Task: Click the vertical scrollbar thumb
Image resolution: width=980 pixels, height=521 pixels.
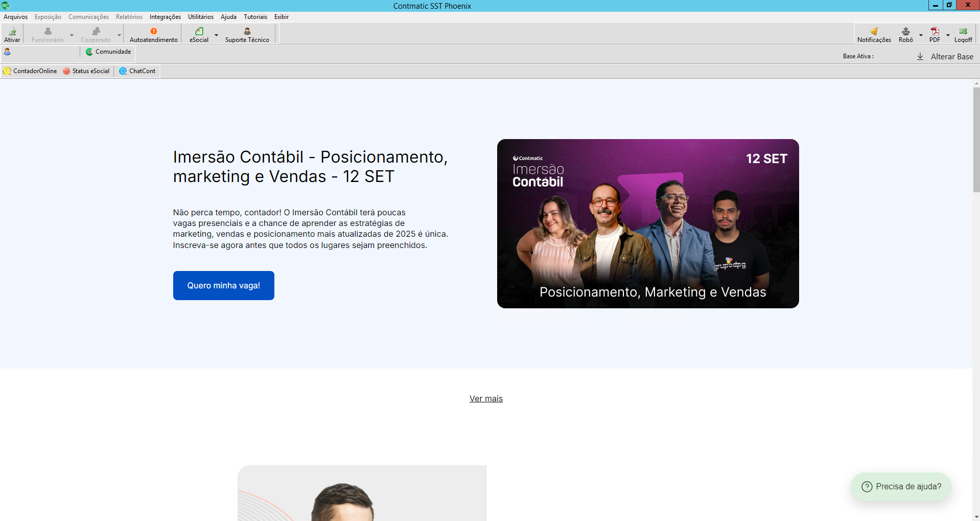Action: [x=976, y=140]
